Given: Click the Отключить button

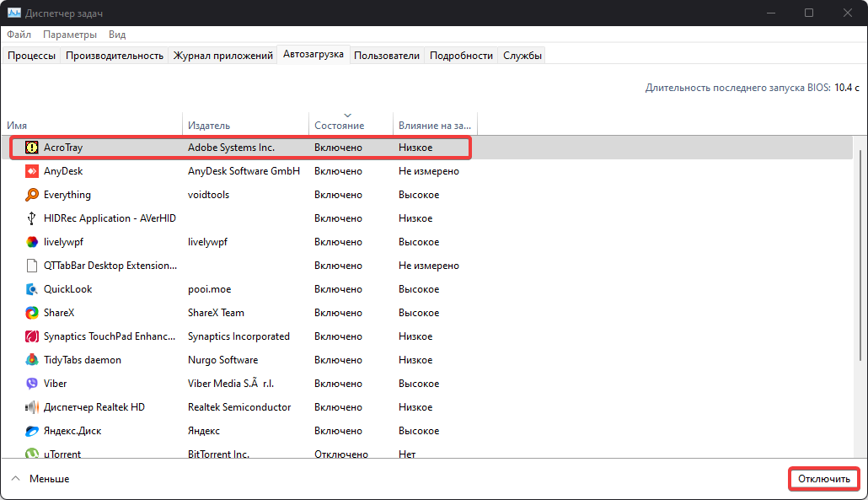Looking at the screenshot, I should [823, 479].
